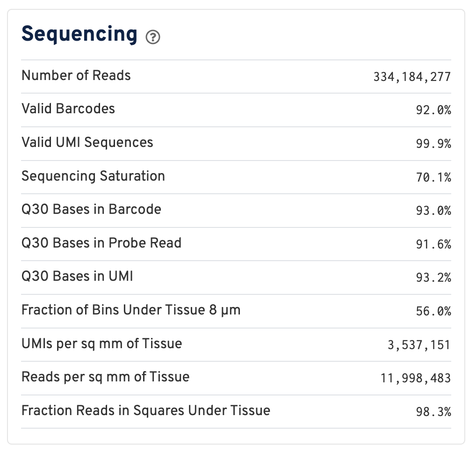The image size is (476, 453).
Task: Click the 98.3% fraction reads value
Action: tap(433, 412)
